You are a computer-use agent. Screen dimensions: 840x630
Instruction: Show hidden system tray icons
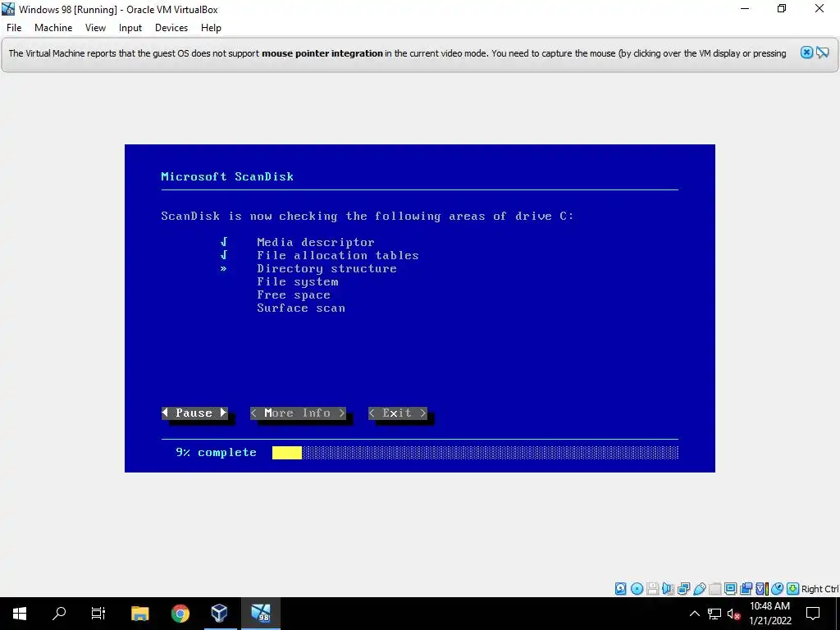pyautogui.click(x=694, y=614)
